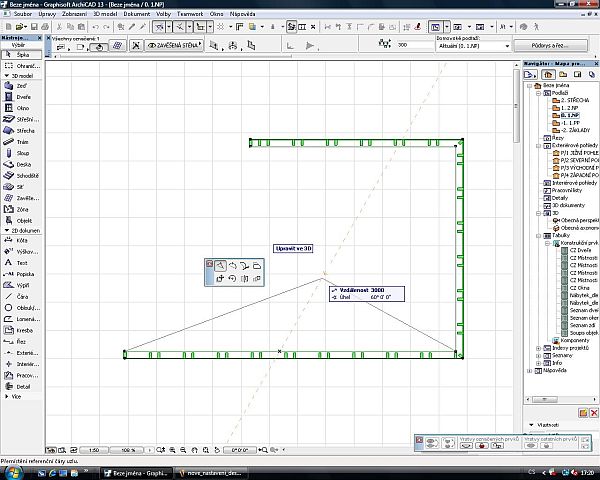600x480 pixels.
Task: Select the Lomená (Polyline) tool
Action: 21,319
